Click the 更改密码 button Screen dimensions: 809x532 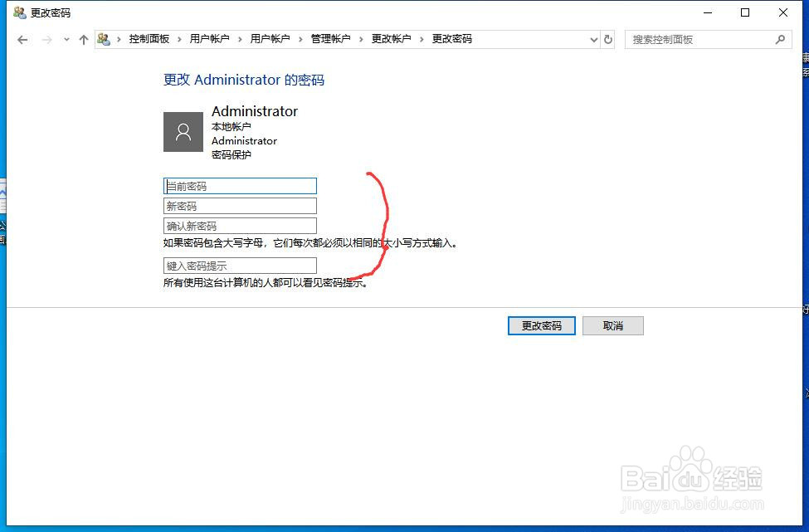point(541,325)
